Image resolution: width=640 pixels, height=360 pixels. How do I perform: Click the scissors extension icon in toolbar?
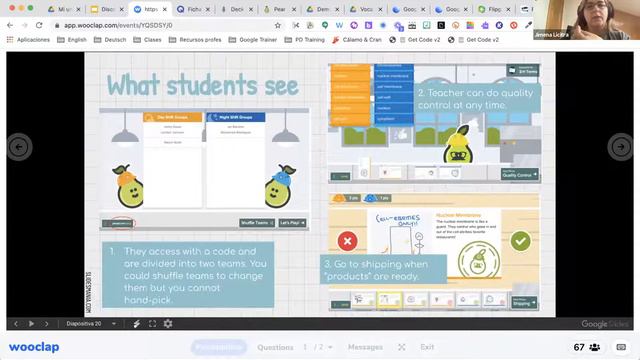[296, 25]
